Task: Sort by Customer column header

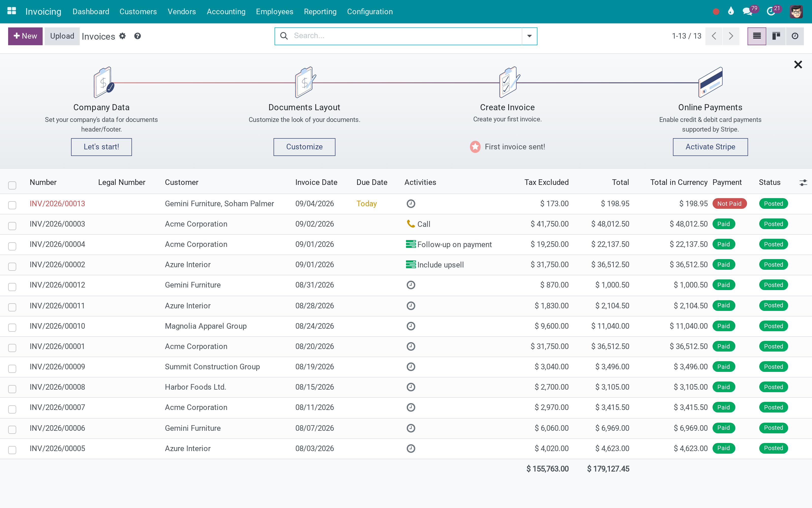Action: tap(181, 182)
